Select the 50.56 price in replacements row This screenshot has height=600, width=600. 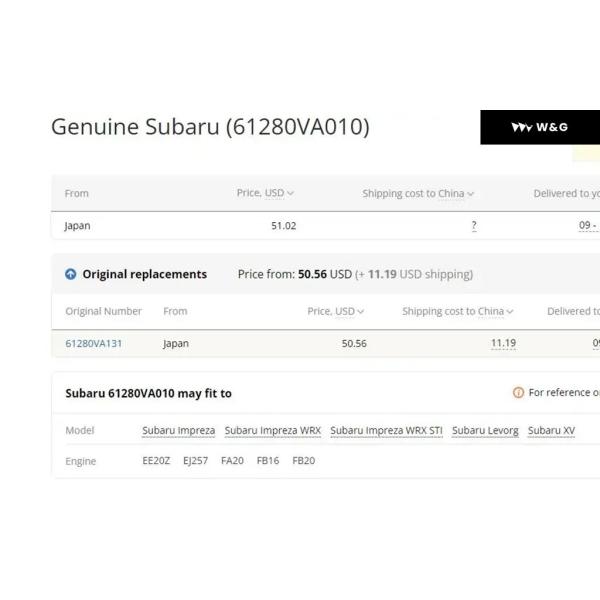(354, 343)
